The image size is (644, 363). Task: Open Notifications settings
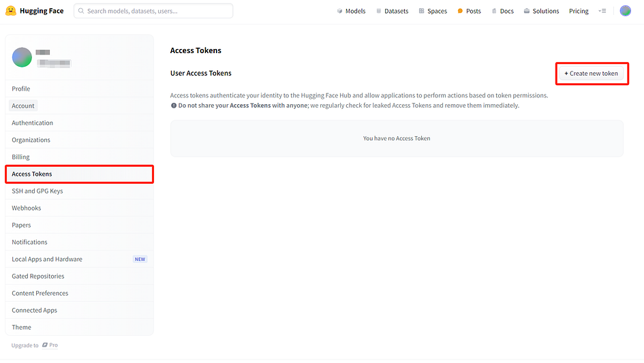[x=79, y=242]
